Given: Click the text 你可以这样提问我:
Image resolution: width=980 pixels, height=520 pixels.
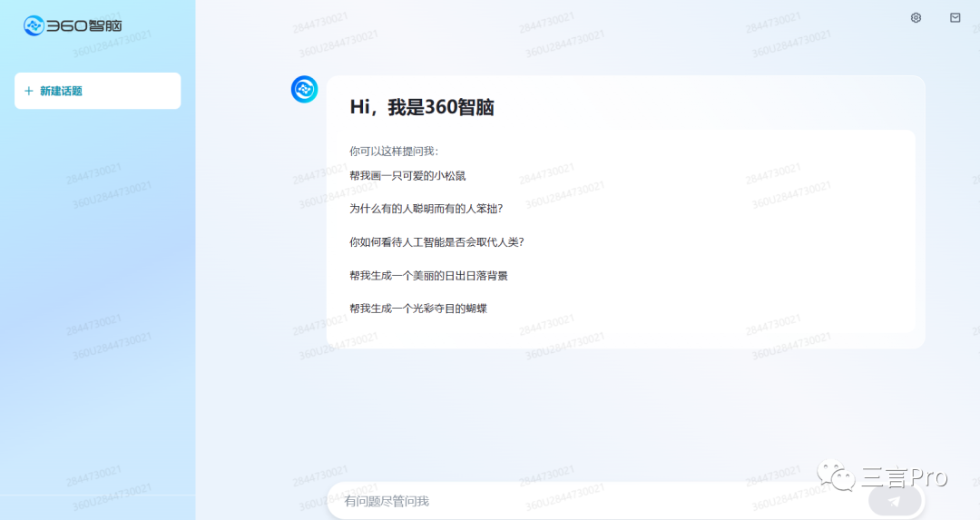Looking at the screenshot, I should (x=394, y=152).
